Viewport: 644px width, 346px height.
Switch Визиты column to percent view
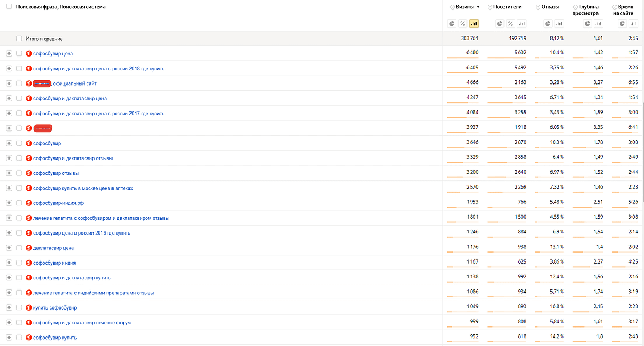(463, 23)
